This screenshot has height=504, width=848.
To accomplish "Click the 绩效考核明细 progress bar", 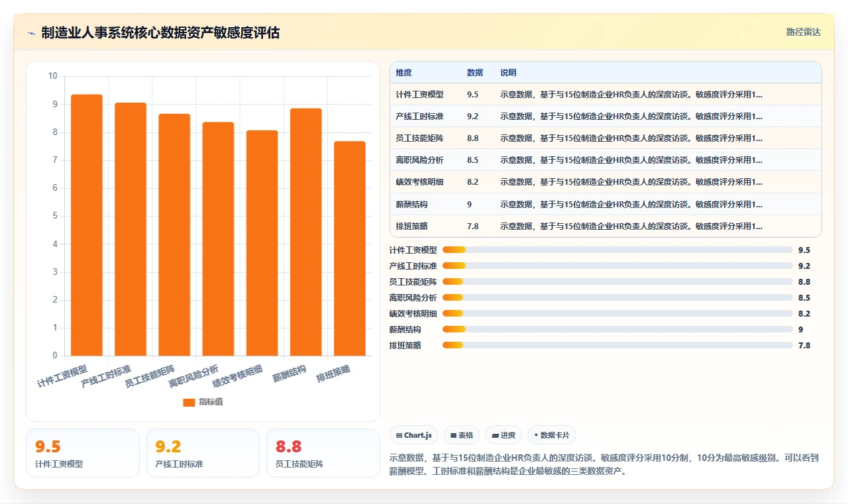I will pos(617,313).
